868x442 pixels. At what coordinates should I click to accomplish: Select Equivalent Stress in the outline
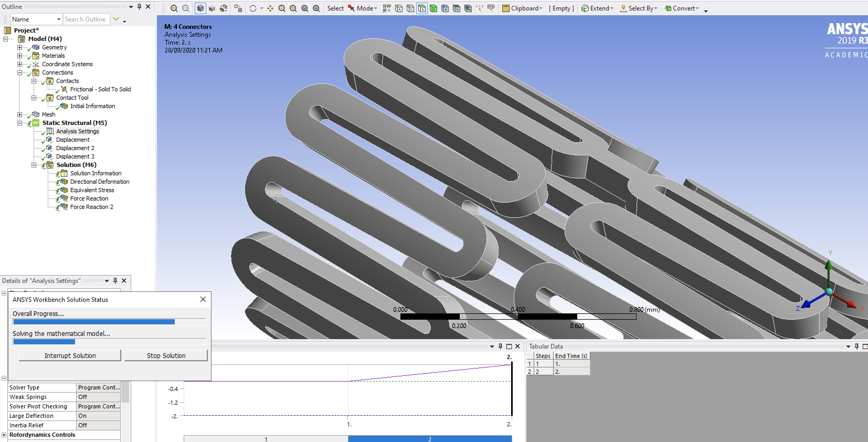coord(92,190)
